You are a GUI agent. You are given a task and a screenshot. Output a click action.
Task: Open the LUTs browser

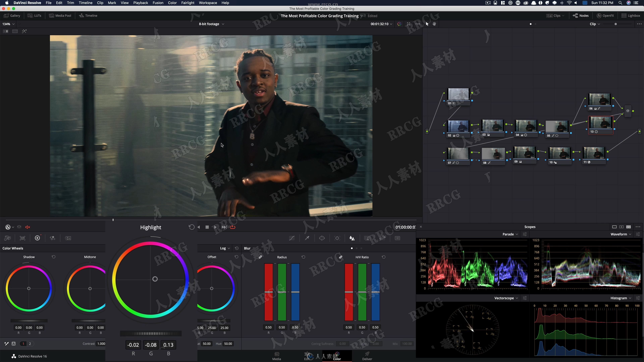tap(35, 15)
